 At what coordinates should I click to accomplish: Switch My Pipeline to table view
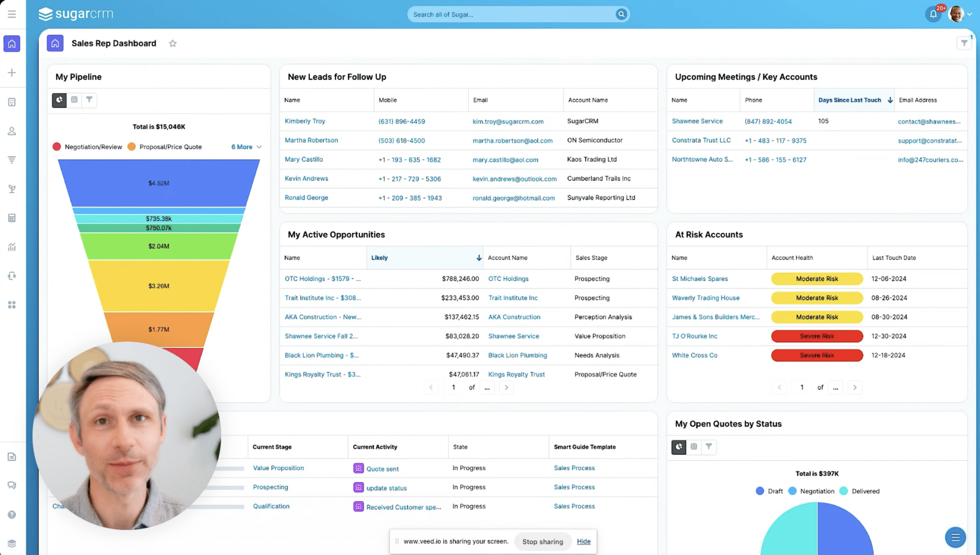click(75, 100)
